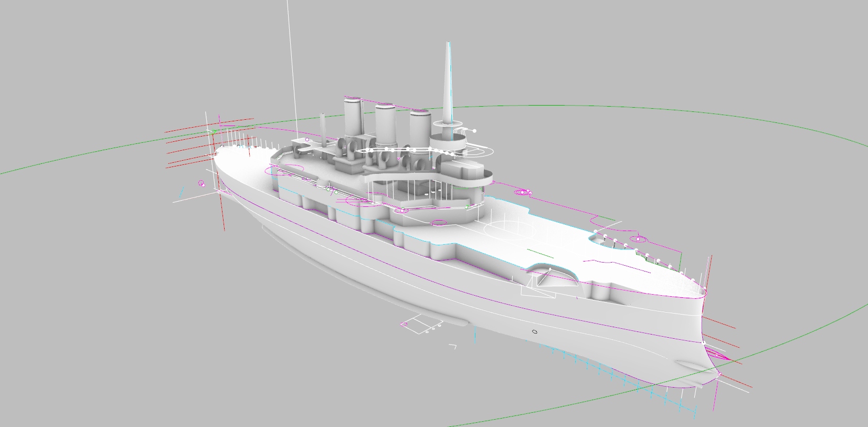Select the circular fighting top platform on mast

click(x=448, y=142)
